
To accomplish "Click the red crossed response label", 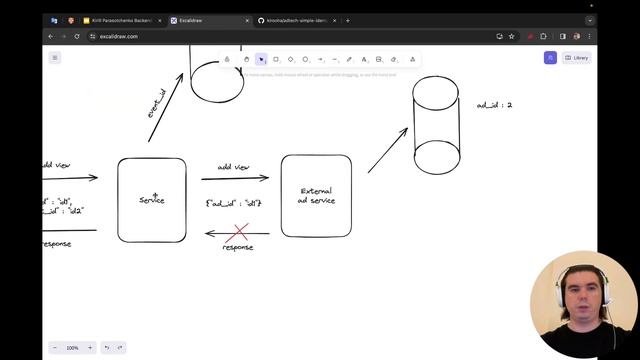I will point(238,247).
